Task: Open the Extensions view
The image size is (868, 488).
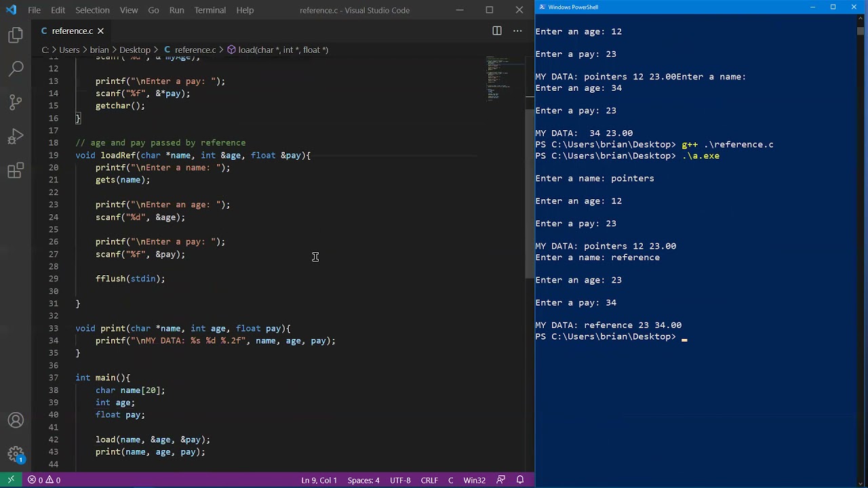Action: [16, 170]
